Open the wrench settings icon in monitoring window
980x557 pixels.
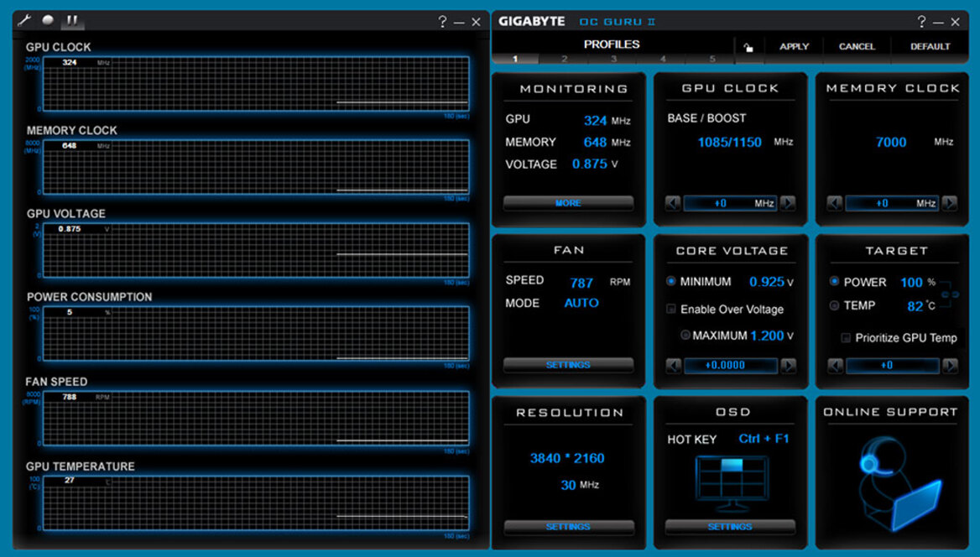pyautogui.click(x=24, y=20)
